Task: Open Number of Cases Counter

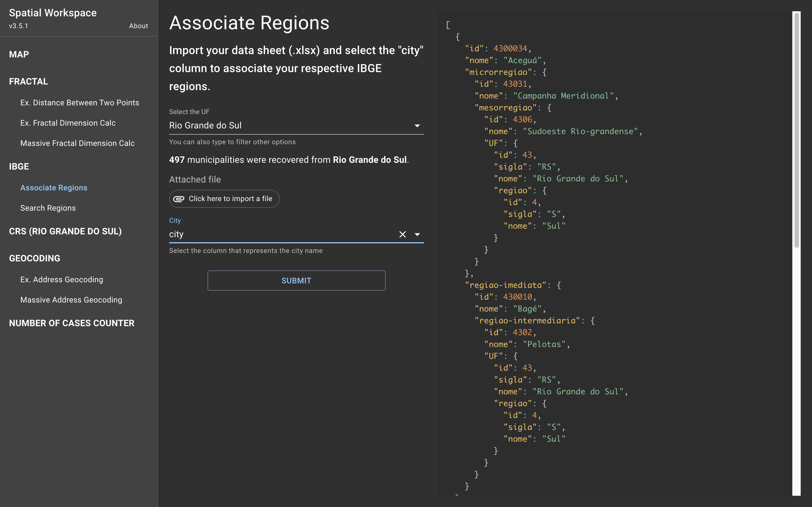Action: point(71,323)
